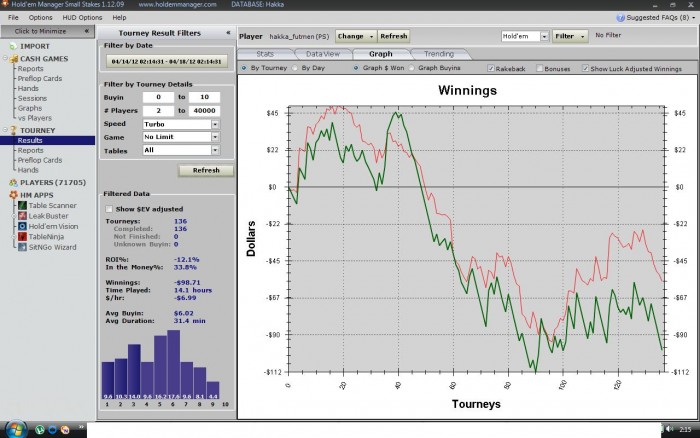Open the HUD Options menu

(82, 17)
